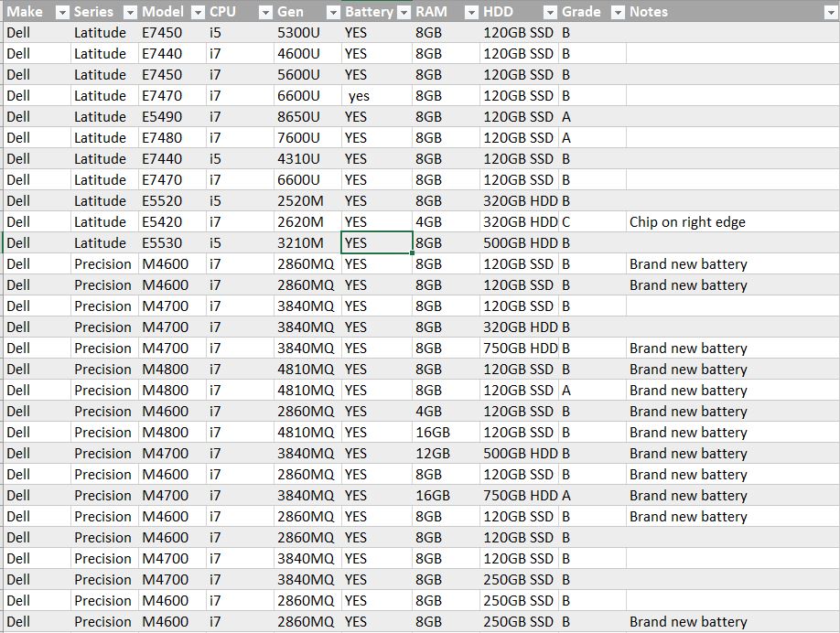Select the i5 CPU cell in E5530 row

(x=240, y=242)
